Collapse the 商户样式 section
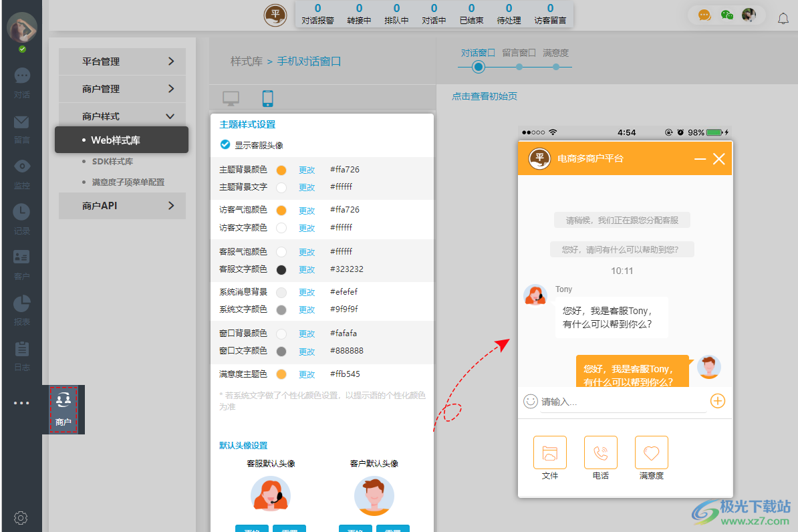Image resolution: width=798 pixels, height=532 pixels. [122, 115]
